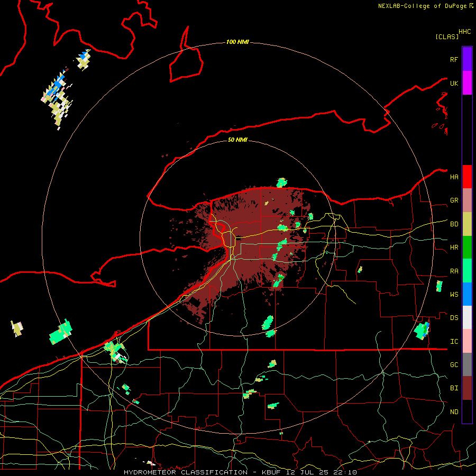The height and width of the screenshot is (476, 476).
Task: Select the GR pinkish legend swatch
Action: (x=467, y=200)
